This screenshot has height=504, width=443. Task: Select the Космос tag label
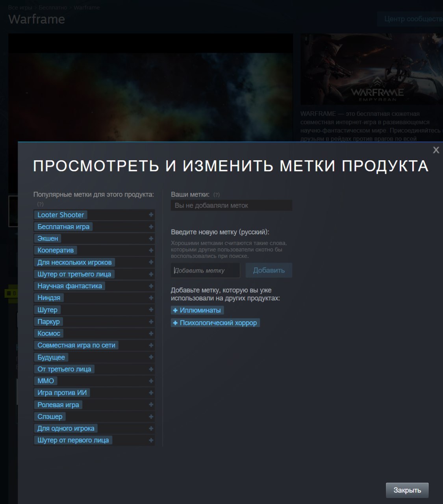(49, 334)
